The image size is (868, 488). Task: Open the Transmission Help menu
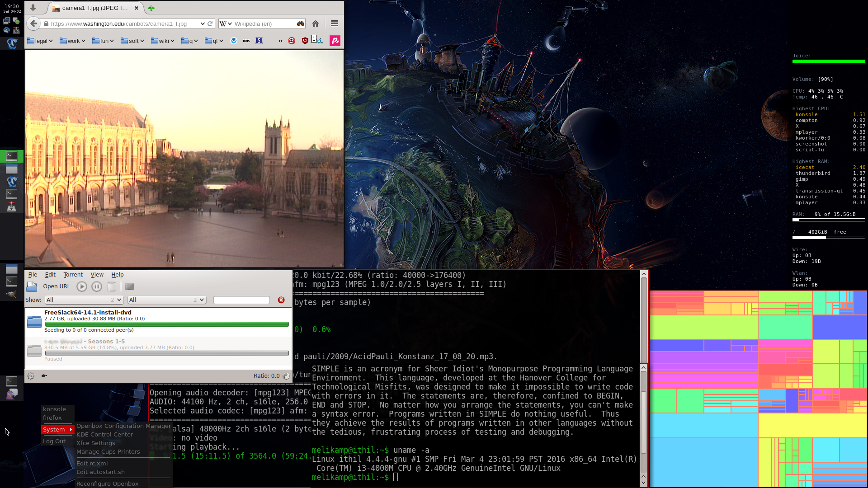117,275
